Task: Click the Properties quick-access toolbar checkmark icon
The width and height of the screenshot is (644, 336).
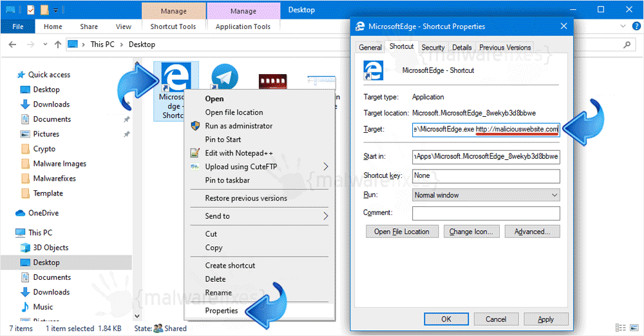Action: pos(31,10)
